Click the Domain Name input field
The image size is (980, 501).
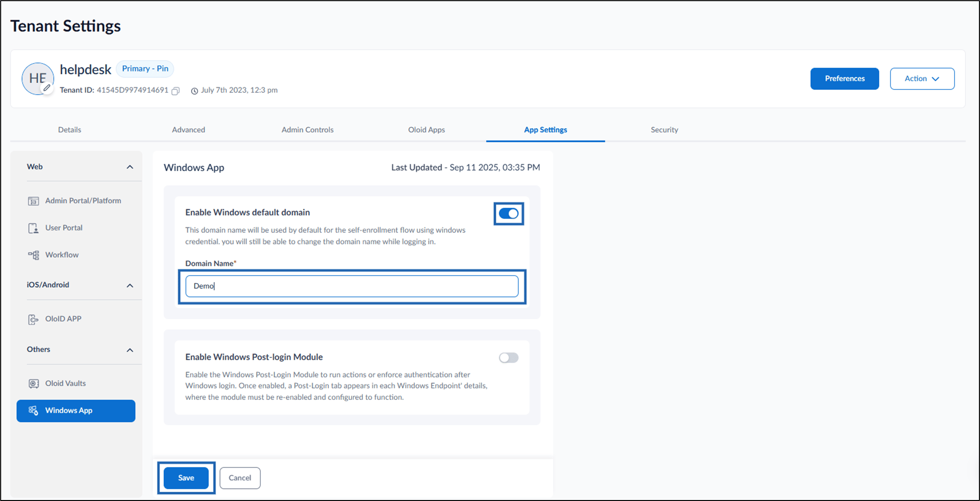(352, 286)
